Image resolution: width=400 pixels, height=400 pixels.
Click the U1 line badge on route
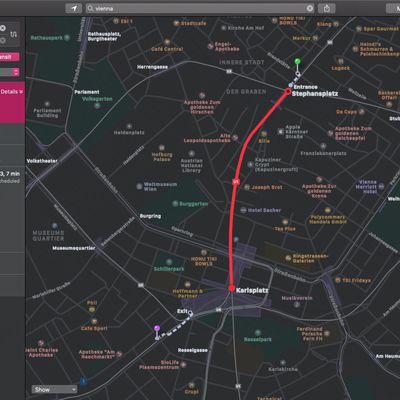point(236,182)
